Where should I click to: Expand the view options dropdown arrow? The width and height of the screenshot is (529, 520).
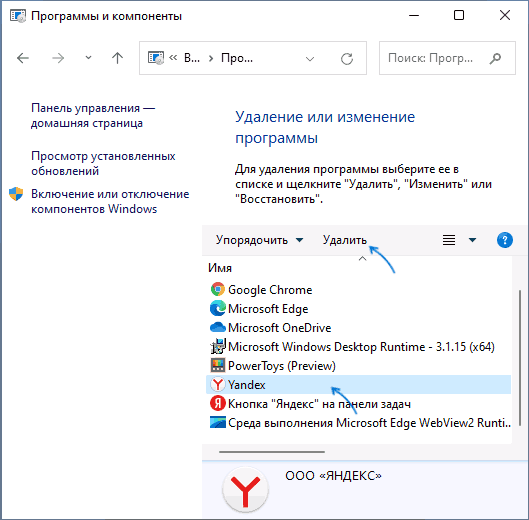point(472,240)
